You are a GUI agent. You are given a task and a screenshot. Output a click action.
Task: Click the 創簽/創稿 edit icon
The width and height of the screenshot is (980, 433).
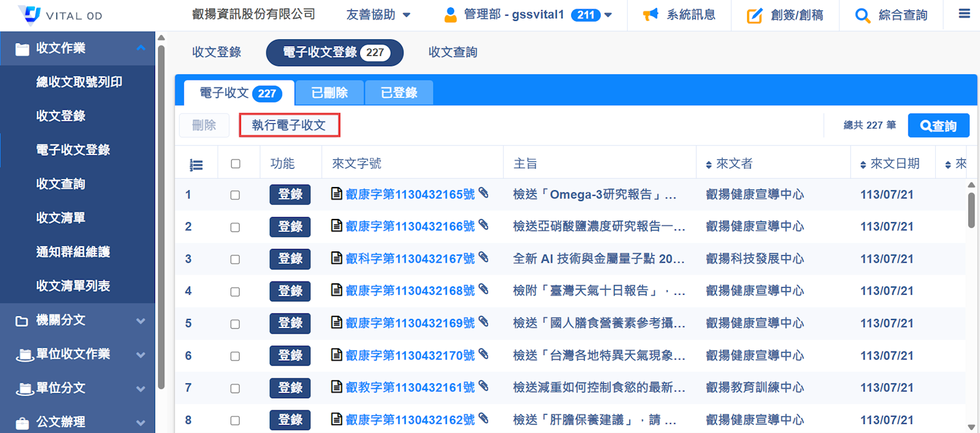tap(754, 15)
